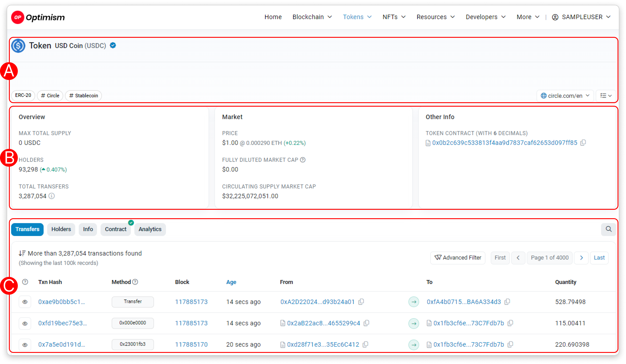Open block 117885170 link

tap(191, 344)
